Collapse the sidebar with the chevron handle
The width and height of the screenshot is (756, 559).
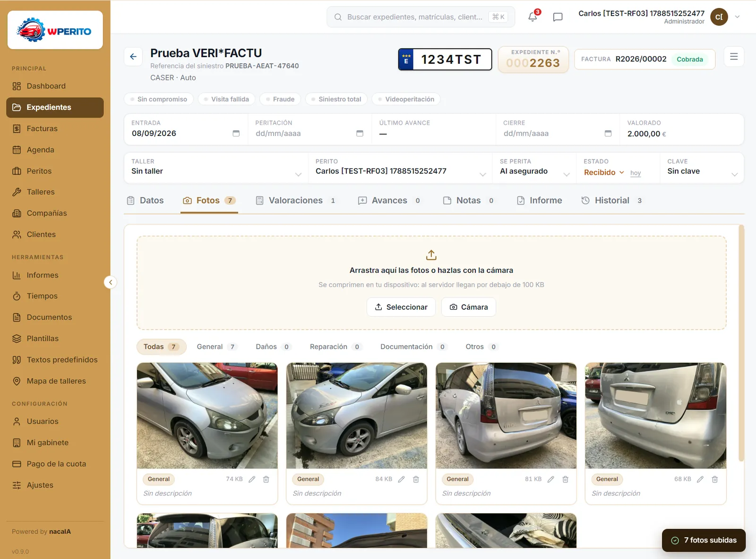point(110,282)
